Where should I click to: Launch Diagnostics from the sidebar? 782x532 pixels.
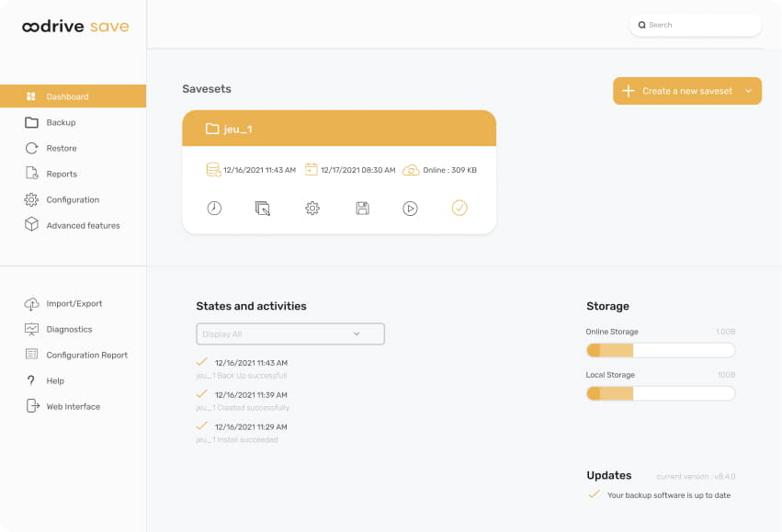69,329
